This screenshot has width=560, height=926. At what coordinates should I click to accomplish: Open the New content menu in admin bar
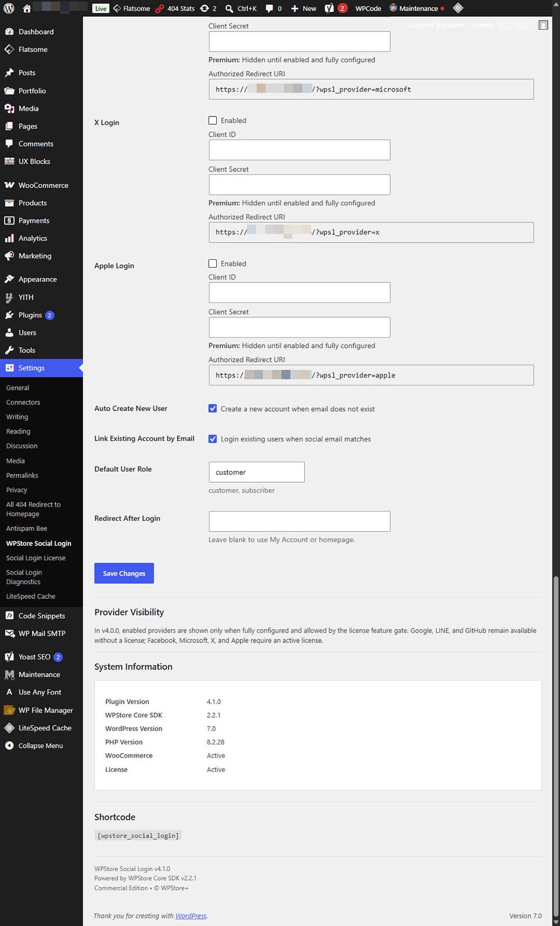[303, 8]
